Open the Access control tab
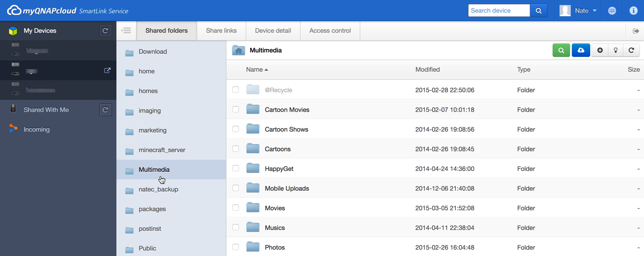This screenshot has width=644, height=256. point(330,31)
